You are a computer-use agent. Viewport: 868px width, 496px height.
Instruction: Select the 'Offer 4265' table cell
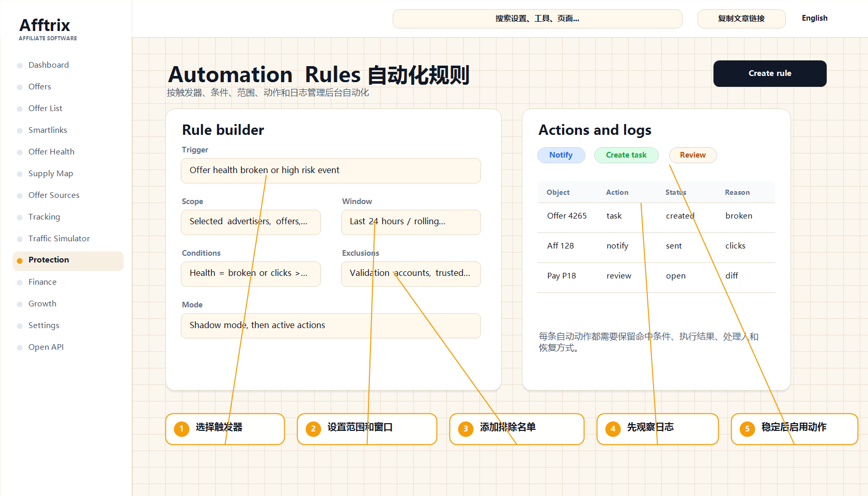click(567, 216)
